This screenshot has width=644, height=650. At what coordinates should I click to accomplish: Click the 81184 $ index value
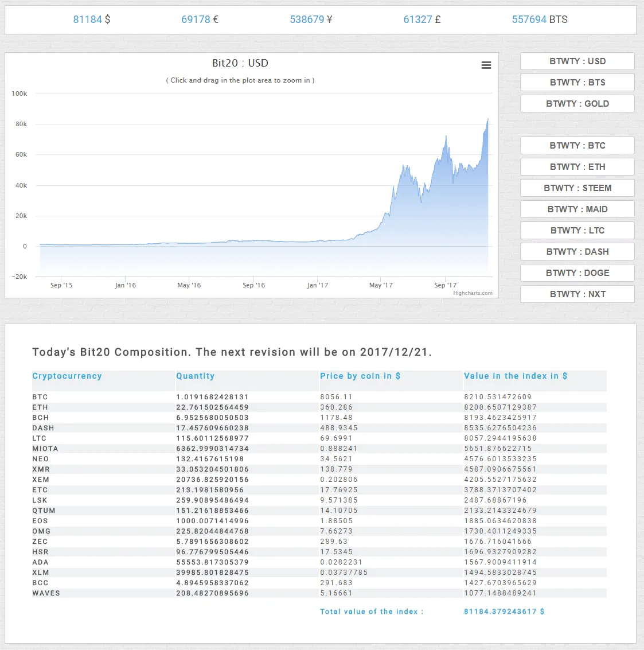[x=92, y=20]
